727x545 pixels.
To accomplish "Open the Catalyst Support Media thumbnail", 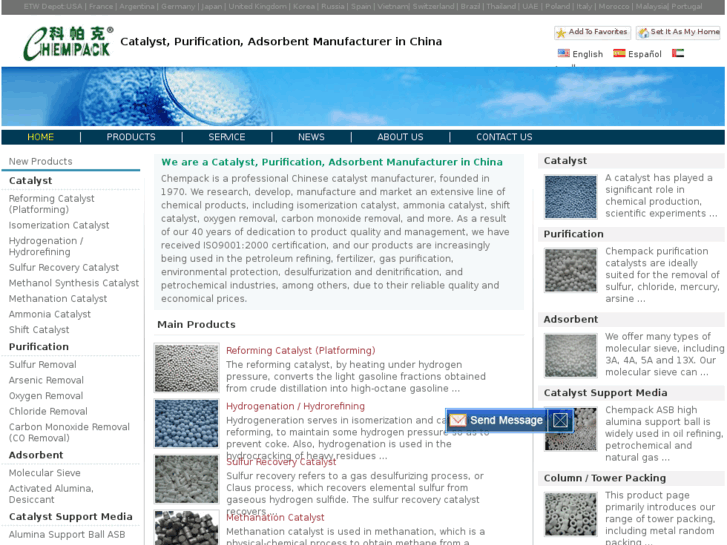I will coord(571,429).
